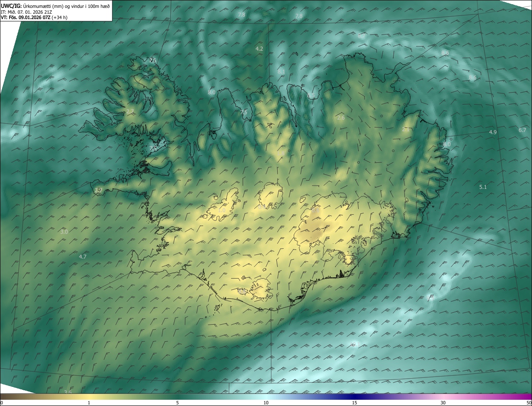Click the 3.6 value label near the legend
The height and width of the screenshot is (406, 532).
coord(68,392)
